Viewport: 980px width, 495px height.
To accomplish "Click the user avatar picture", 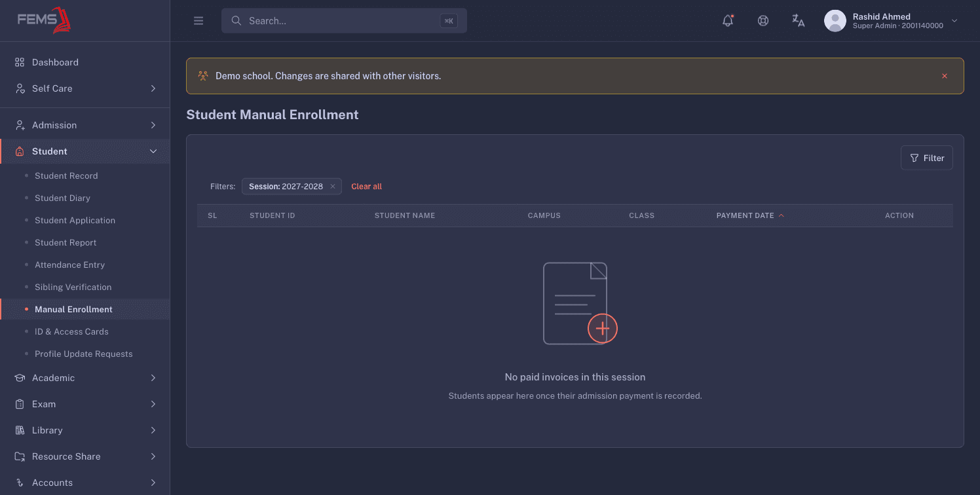I will click(x=835, y=21).
